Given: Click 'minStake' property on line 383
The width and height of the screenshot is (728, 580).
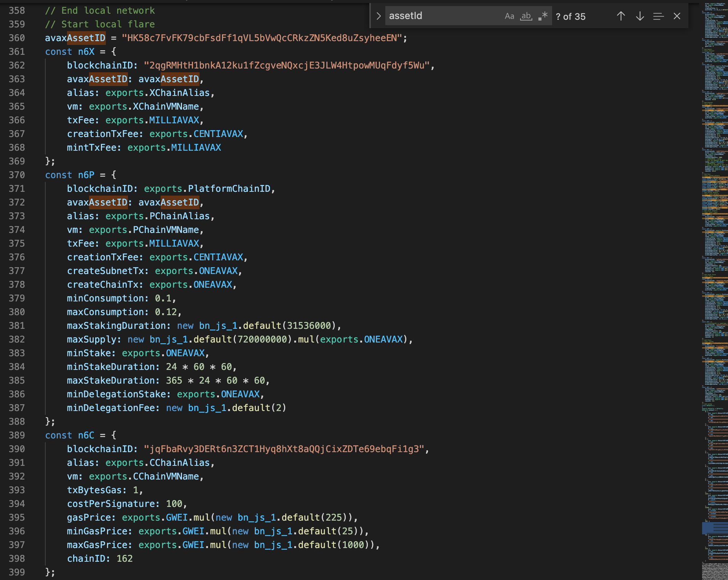Looking at the screenshot, I should (x=89, y=353).
